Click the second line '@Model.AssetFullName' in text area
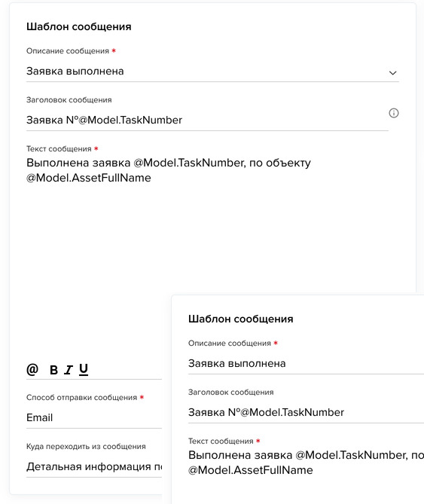The width and height of the screenshot is (424, 504). pyautogui.click(x=89, y=178)
